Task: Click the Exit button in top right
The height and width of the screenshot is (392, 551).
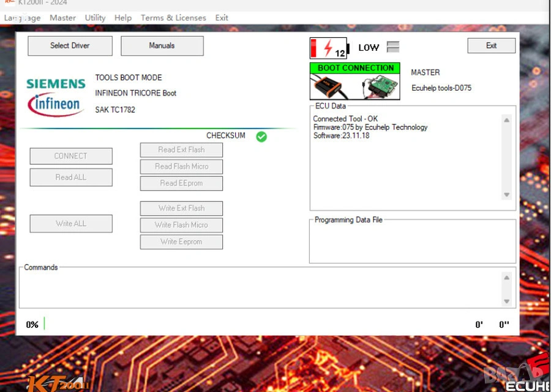Action: (x=491, y=46)
